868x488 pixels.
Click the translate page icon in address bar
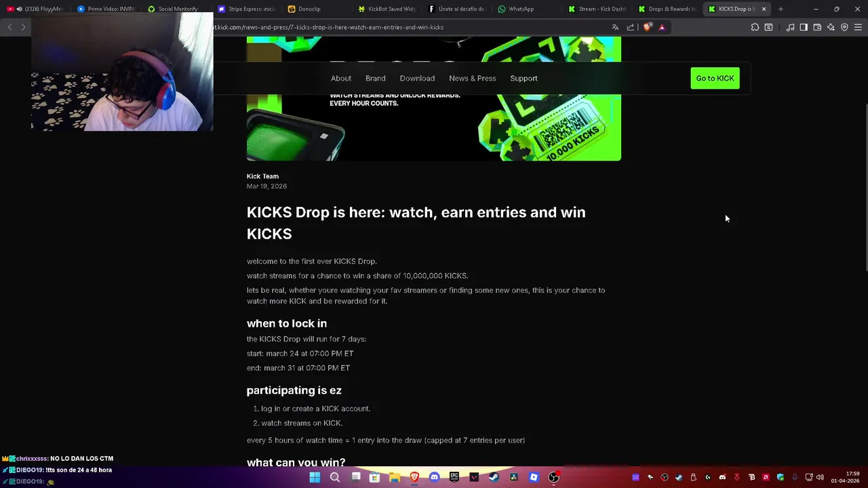615,27
